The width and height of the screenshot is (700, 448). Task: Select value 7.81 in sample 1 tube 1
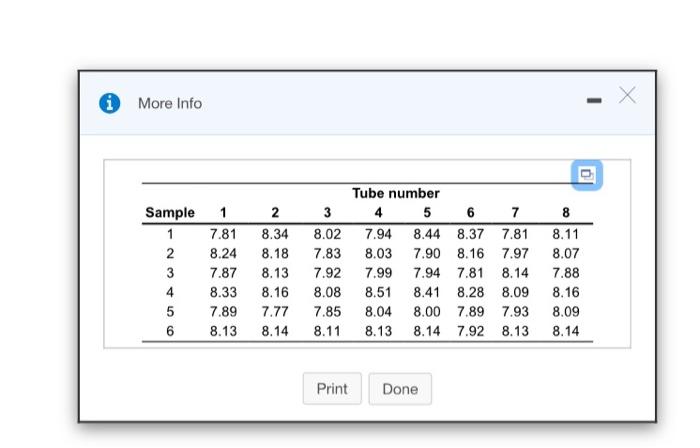click(x=223, y=234)
